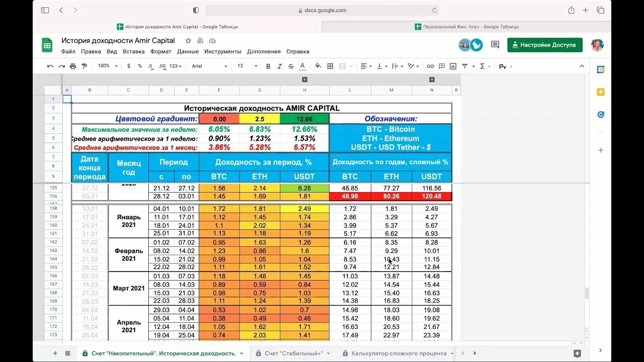
Task: Open vertical align dropdown
Action: coord(382,66)
